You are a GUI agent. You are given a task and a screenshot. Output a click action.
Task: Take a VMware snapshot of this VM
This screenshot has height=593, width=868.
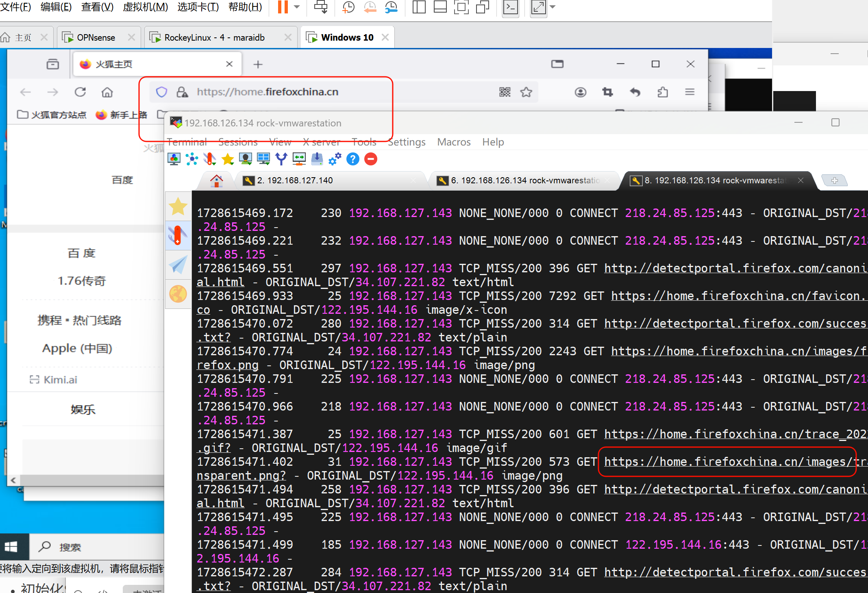(x=348, y=7)
